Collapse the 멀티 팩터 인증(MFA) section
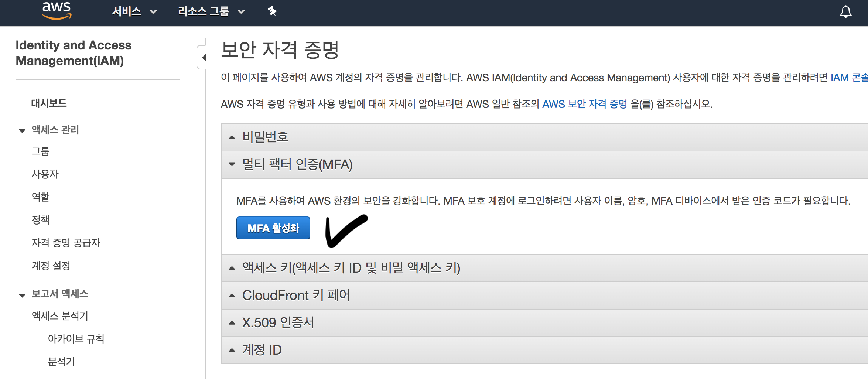Viewport: 868px width, 379px height. coord(544,164)
